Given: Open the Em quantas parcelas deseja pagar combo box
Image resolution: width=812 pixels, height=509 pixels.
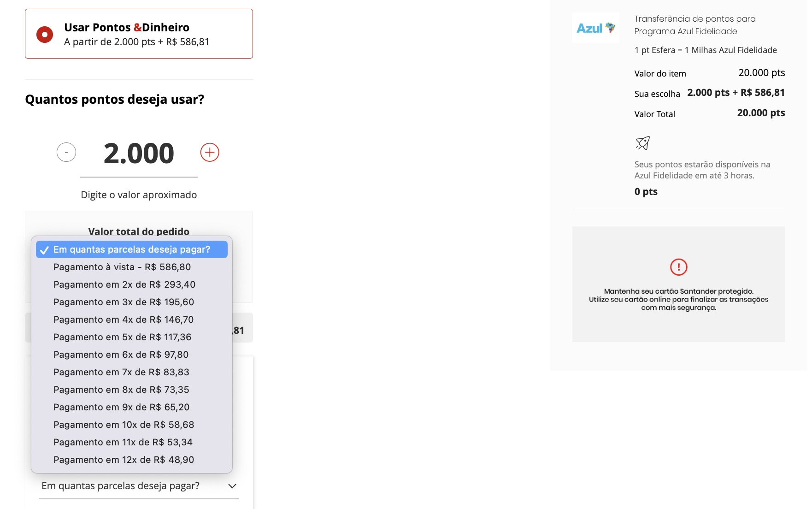Looking at the screenshot, I should 139,486.
